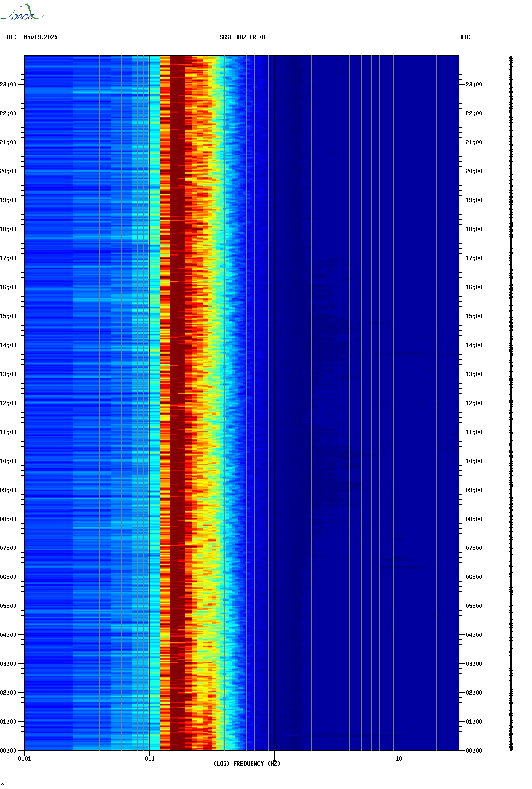Click the dark red microseism band at 15:00
The width and height of the screenshot is (532, 789).
pyautogui.click(x=177, y=316)
